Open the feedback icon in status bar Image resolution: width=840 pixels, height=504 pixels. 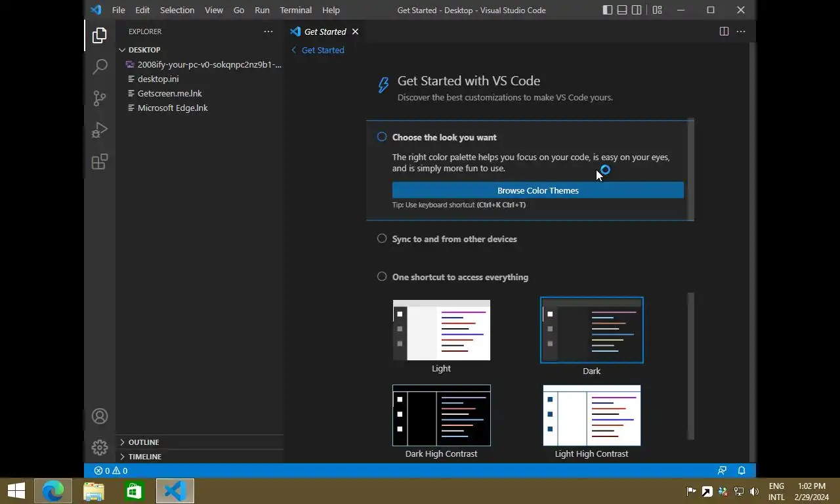pyautogui.click(x=722, y=471)
